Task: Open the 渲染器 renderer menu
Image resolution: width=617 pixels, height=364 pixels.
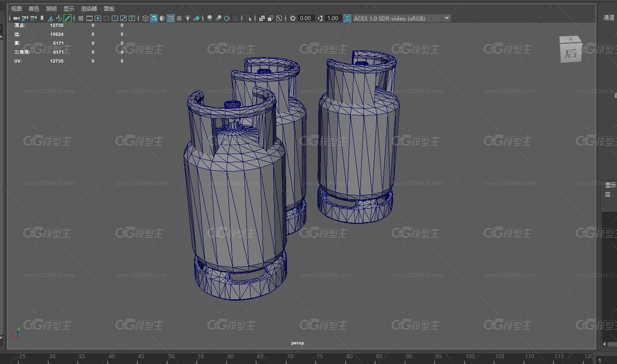Action: point(89,8)
